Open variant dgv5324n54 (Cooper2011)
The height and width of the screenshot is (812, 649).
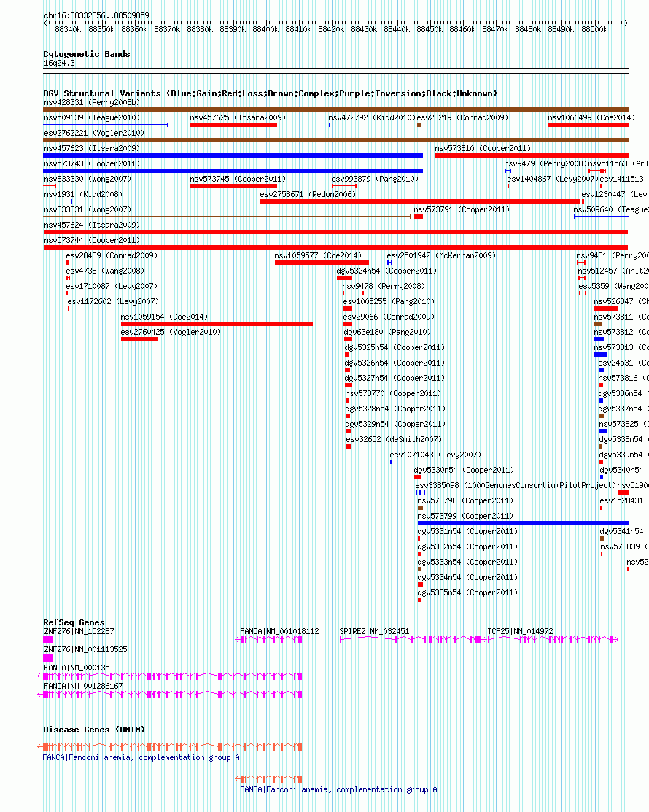(x=386, y=271)
